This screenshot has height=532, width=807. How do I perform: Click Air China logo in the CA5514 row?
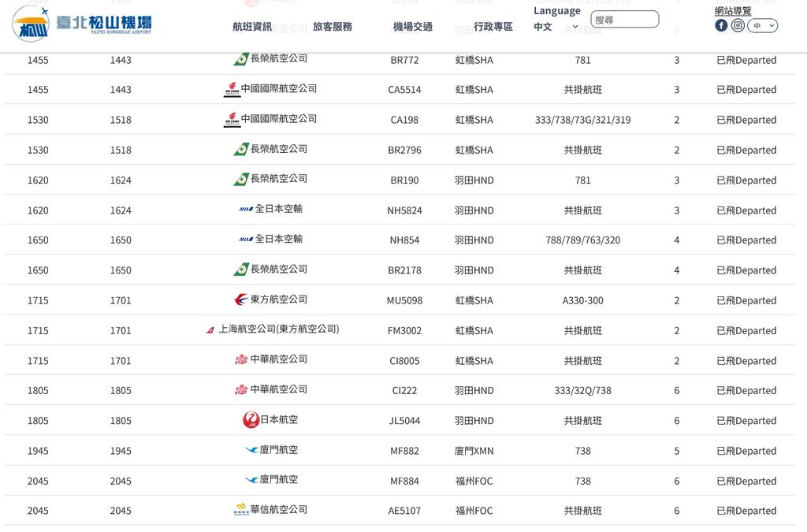232,89
